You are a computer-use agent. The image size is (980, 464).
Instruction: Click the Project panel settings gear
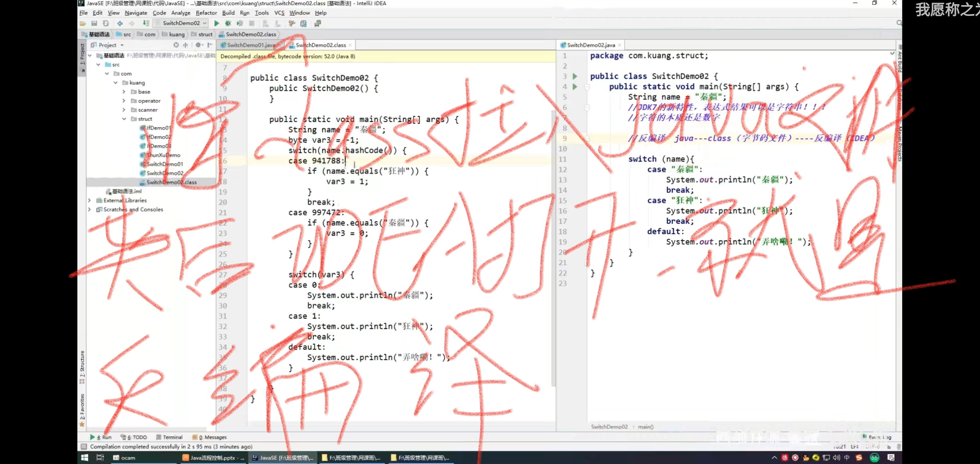coord(198,45)
